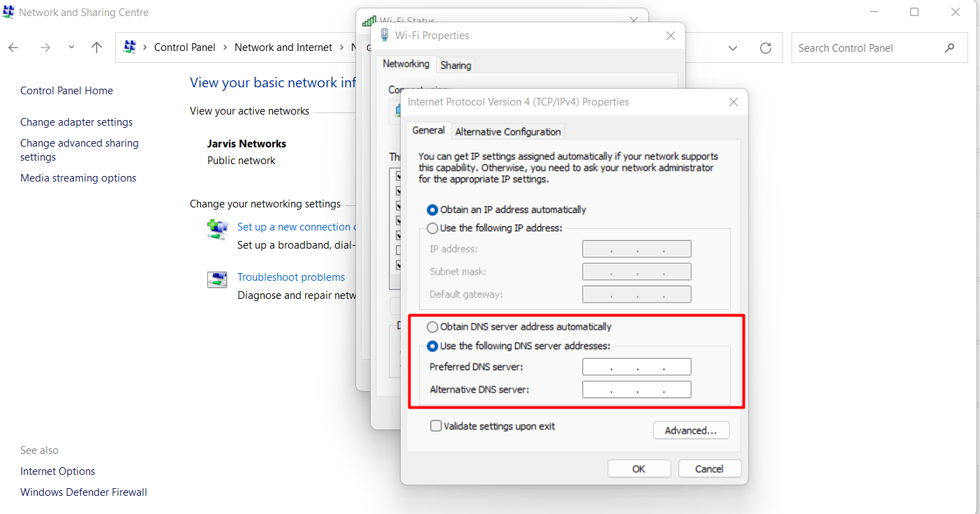Select Obtain an IP address automatically
Viewport: 980px width, 514px height.
433,210
